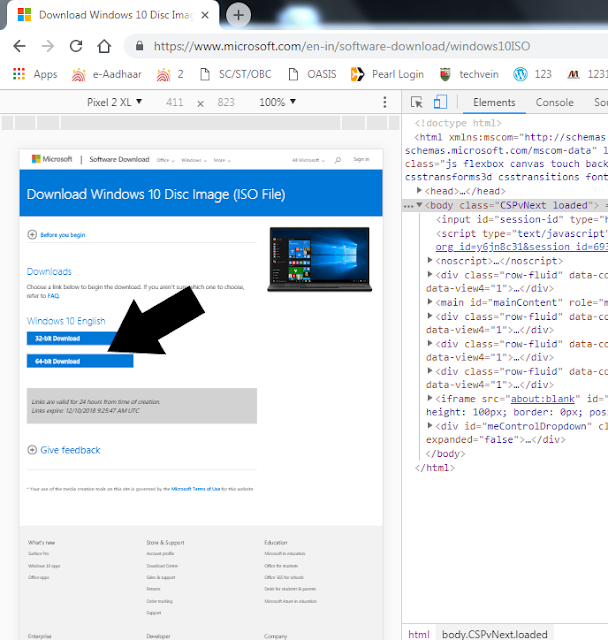Go back to the previous page

click(19, 46)
